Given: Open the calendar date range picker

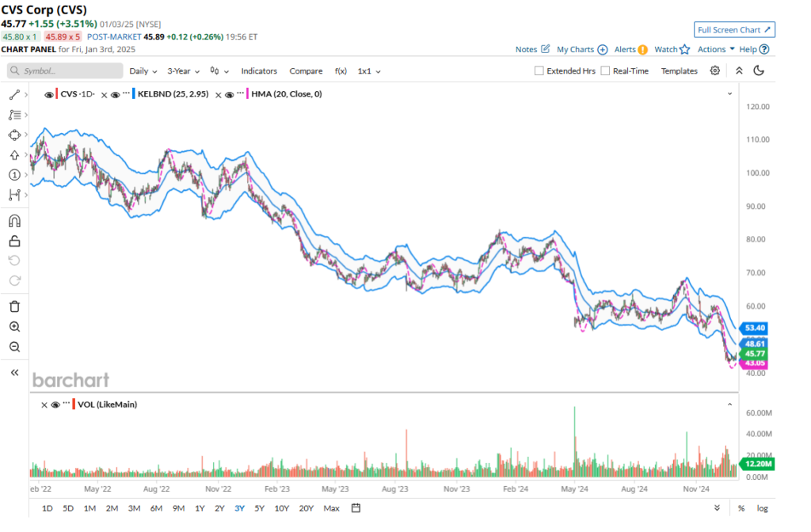Looking at the screenshot, I should tap(356, 508).
